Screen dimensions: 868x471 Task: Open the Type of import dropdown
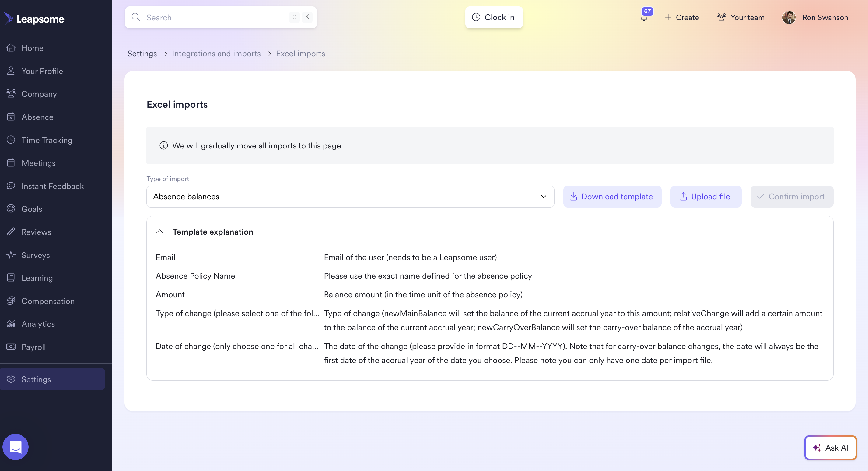pyautogui.click(x=350, y=197)
